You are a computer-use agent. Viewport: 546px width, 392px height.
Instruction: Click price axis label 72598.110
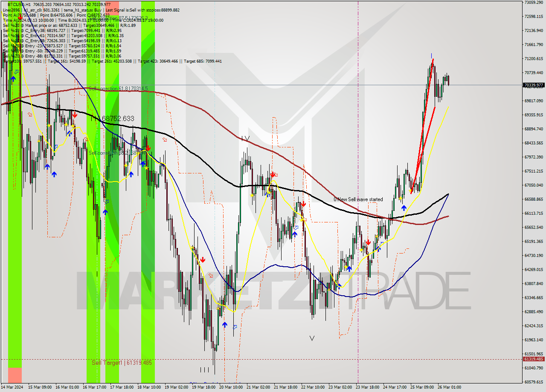533,17
